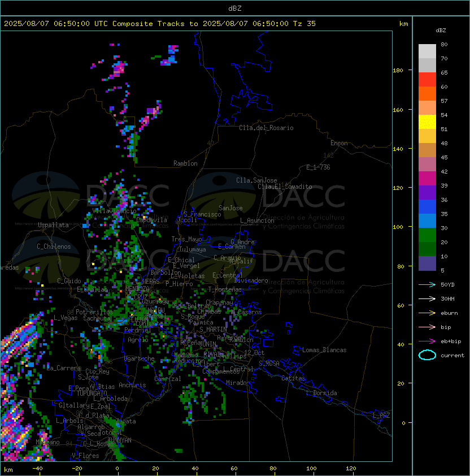The height and width of the screenshot is (476, 470).
Task: Click the magenta eb+bip arrow in legend
Action: pos(427,341)
